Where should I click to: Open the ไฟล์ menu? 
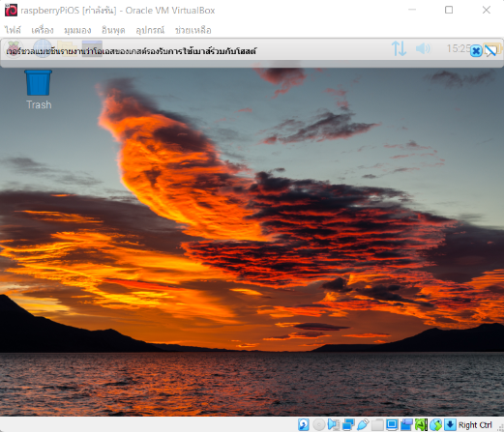pos(13,30)
